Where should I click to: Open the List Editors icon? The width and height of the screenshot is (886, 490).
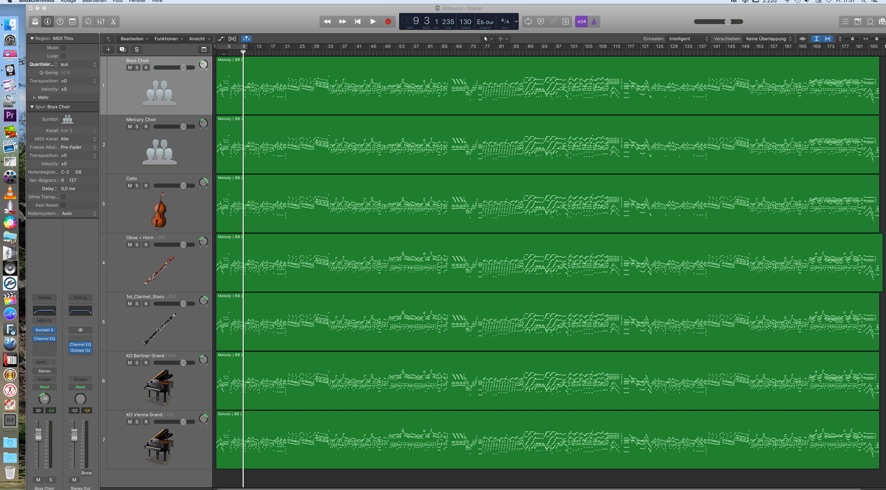[x=845, y=21]
